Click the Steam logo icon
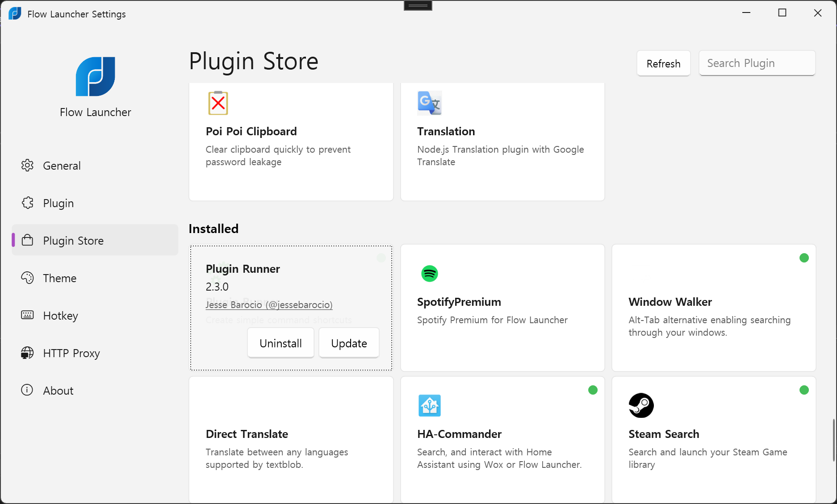This screenshot has height=504, width=837. (x=641, y=405)
